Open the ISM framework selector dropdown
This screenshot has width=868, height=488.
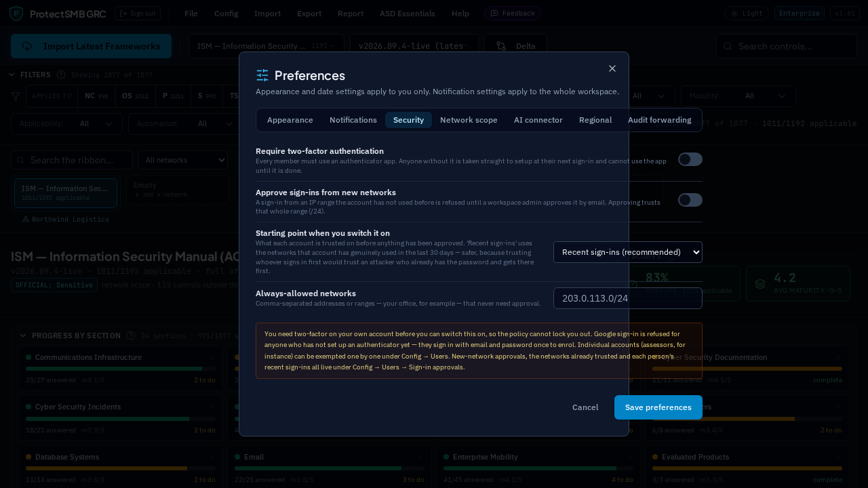(x=267, y=46)
